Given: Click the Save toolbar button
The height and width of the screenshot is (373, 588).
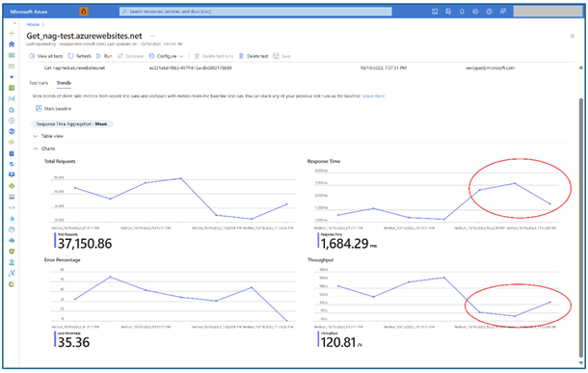Looking at the screenshot, I should coord(282,56).
